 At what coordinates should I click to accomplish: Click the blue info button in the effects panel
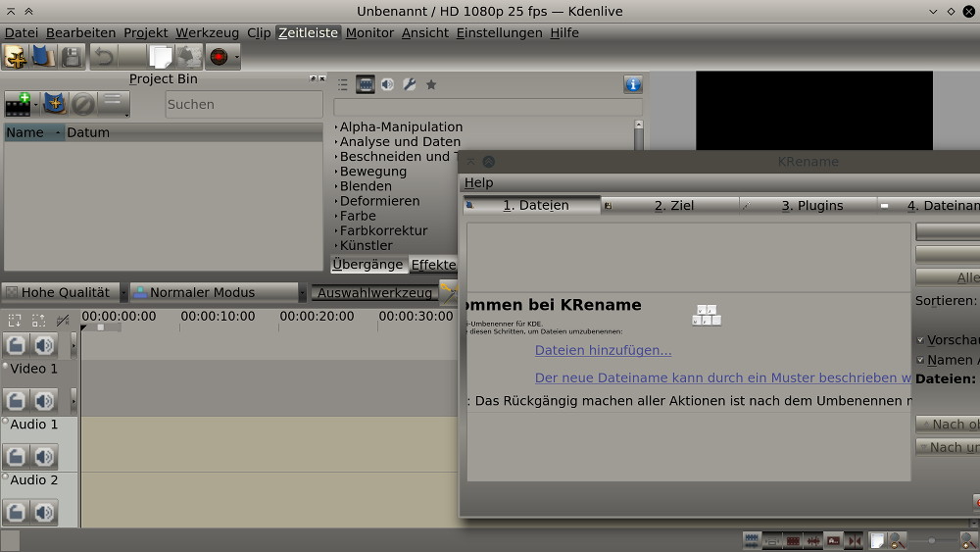click(x=633, y=84)
